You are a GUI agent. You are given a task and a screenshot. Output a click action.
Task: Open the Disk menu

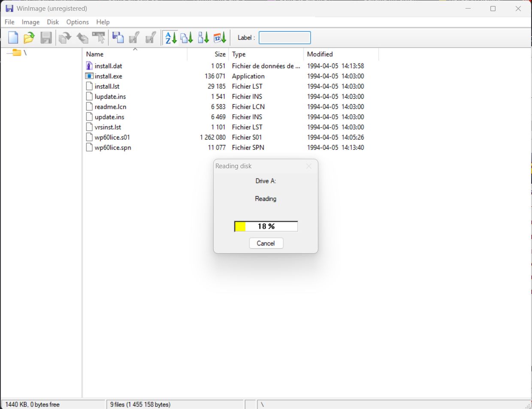(53, 22)
